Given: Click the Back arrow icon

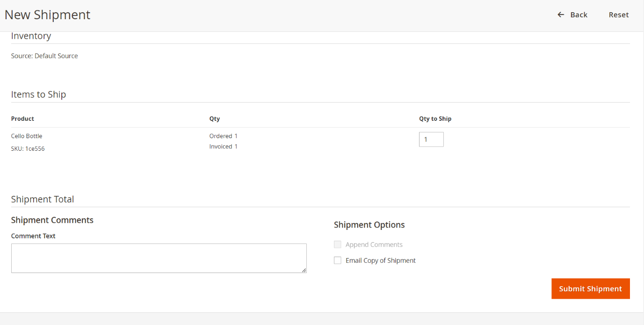Looking at the screenshot, I should click(561, 15).
